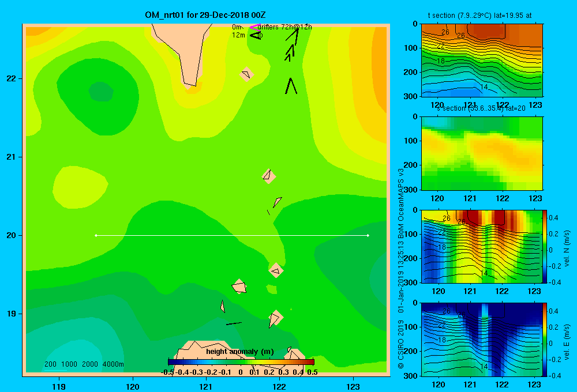Open the northward velocity section panel

[x=482, y=246]
